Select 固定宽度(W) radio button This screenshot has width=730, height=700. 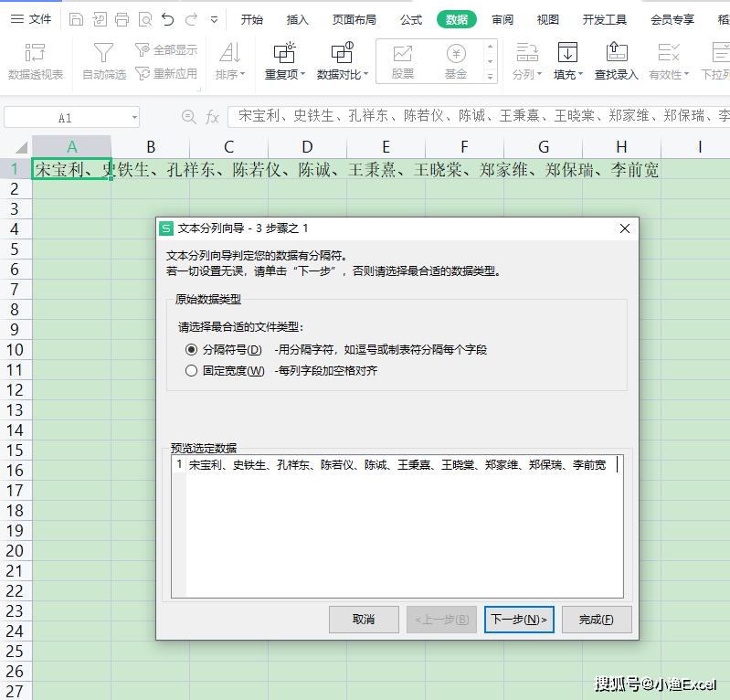pos(191,371)
